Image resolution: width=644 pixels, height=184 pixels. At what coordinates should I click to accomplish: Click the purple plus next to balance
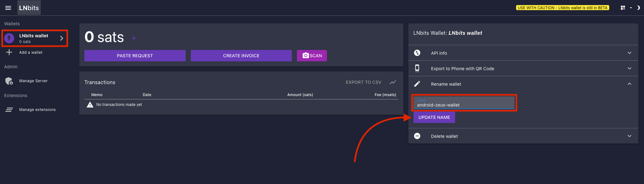[134, 38]
